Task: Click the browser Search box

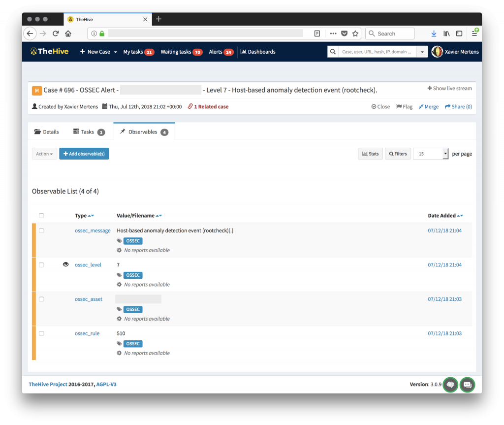Action: (390, 33)
